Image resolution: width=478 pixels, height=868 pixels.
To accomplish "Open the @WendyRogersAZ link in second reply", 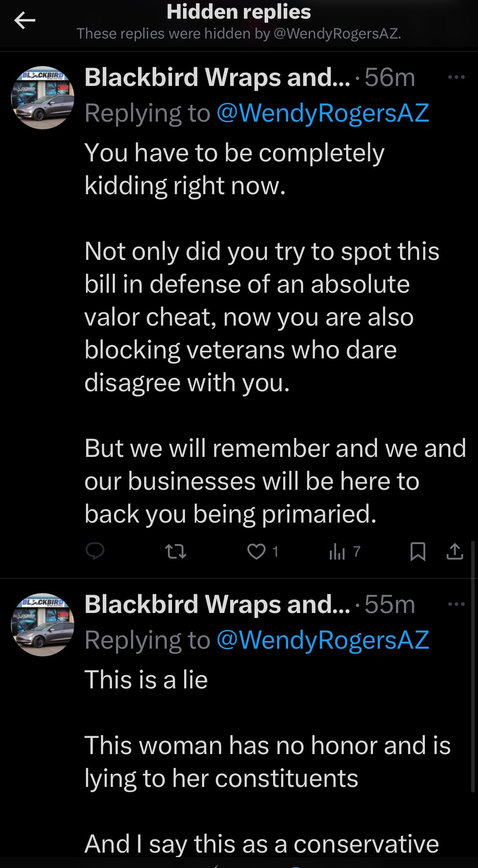I will coord(323,640).
